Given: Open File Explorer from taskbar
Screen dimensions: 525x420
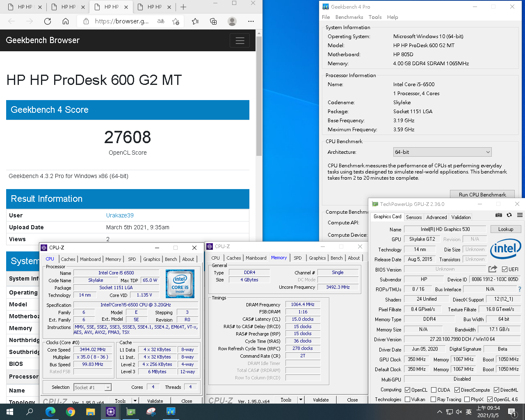Looking at the screenshot, I should coord(91,412).
